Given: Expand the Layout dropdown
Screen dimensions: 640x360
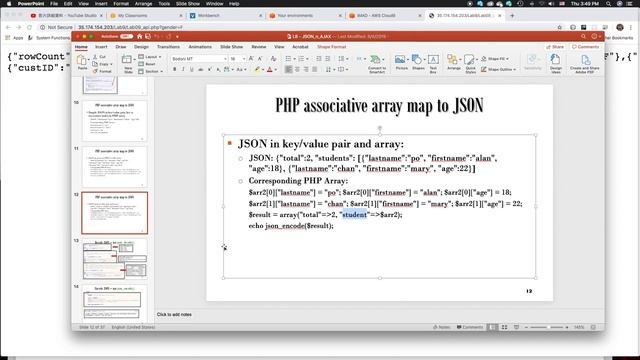Looking at the screenshot, I should point(149,57).
